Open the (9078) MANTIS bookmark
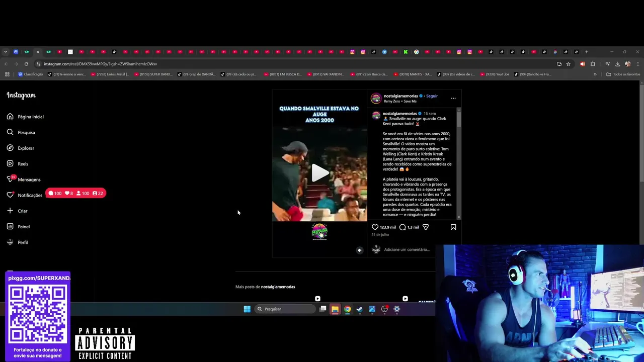The width and height of the screenshot is (644, 362). coord(413,74)
